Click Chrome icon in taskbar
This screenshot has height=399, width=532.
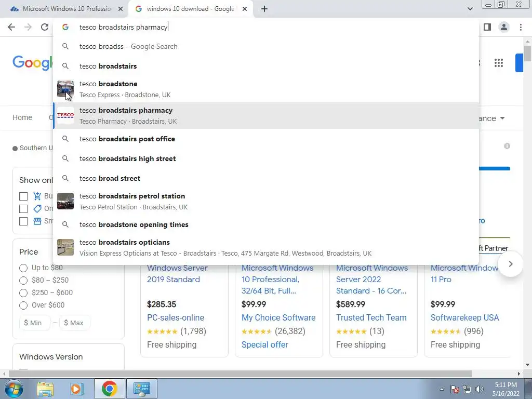coord(109,389)
